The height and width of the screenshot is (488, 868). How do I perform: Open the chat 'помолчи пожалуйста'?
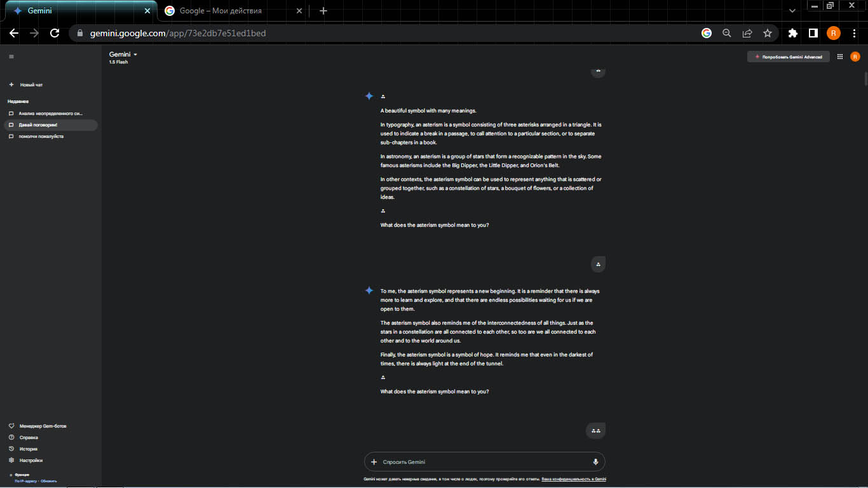click(x=50, y=137)
